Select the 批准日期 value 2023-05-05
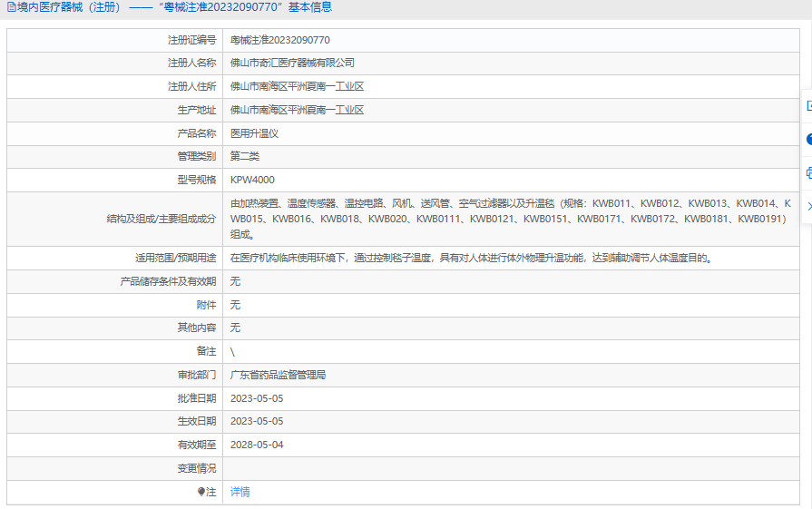Viewport: 812px width, 509px height. point(257,398)
